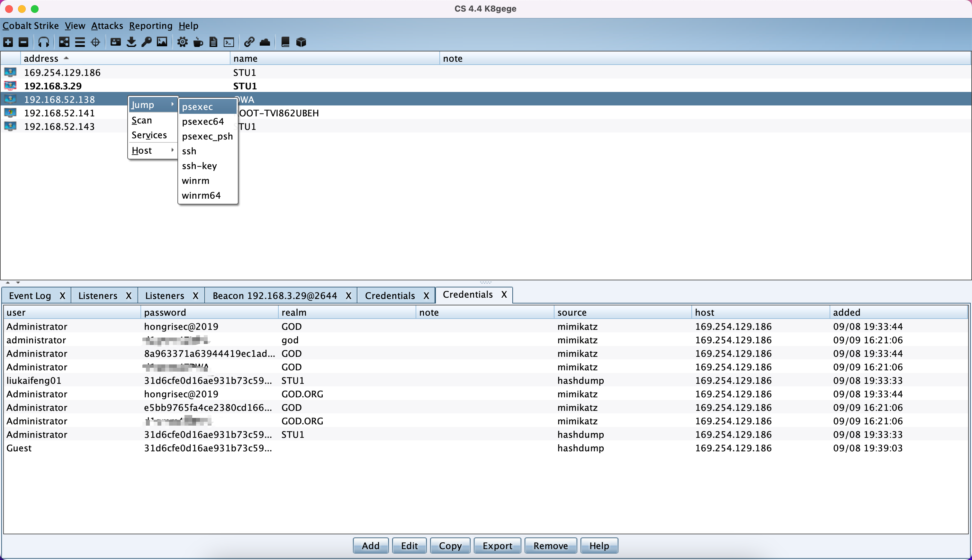This screenshot has width=972, height=560.
Task: Open downloaded files via the download arrow icon
Action: pyautogui.click(x=131, y=42)
